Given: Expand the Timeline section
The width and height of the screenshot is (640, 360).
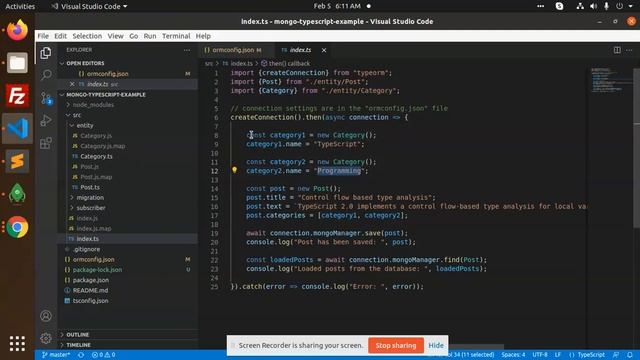Looking at the screenshot, I should (x=78, y=345).
